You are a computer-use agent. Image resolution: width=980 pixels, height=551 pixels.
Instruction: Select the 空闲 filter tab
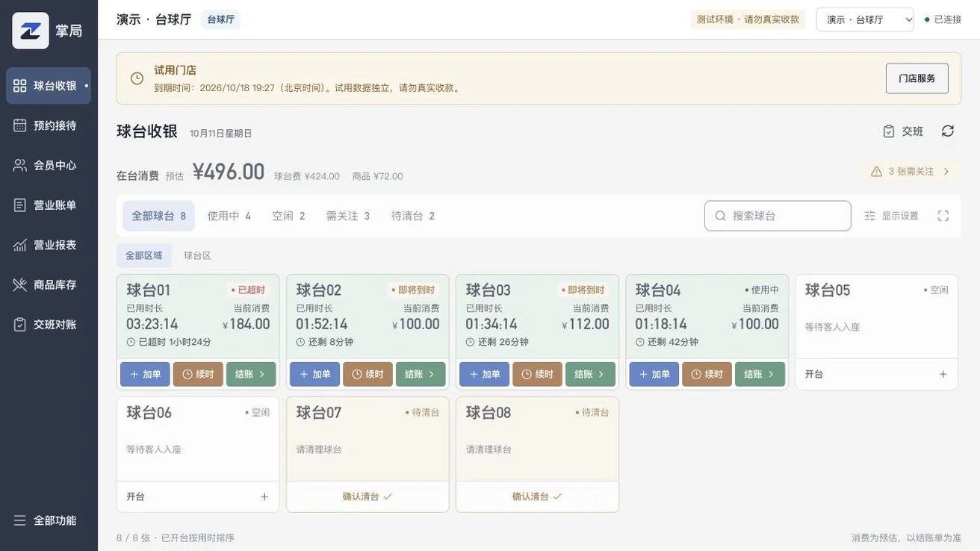coord(288,216)
